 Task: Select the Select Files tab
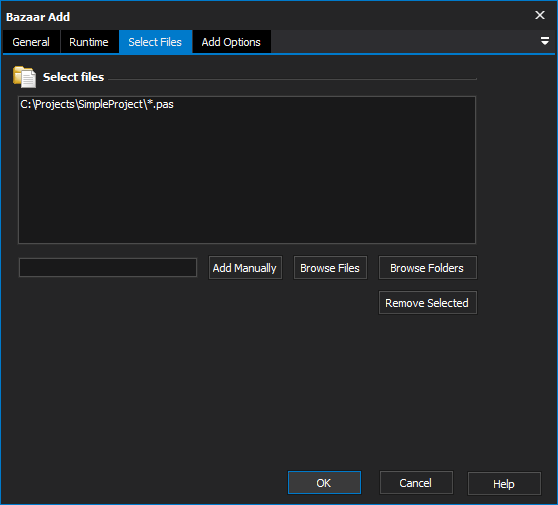tap(155, 42)
